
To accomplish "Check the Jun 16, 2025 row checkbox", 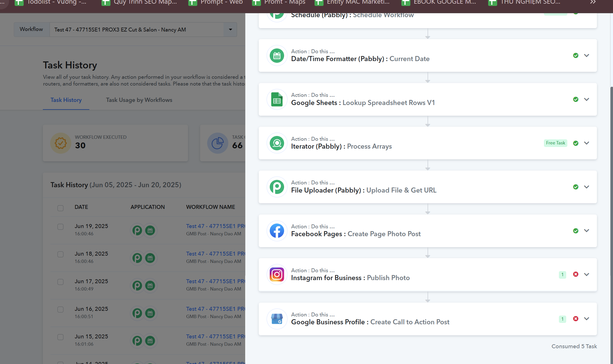I will [x=60, y=309].
